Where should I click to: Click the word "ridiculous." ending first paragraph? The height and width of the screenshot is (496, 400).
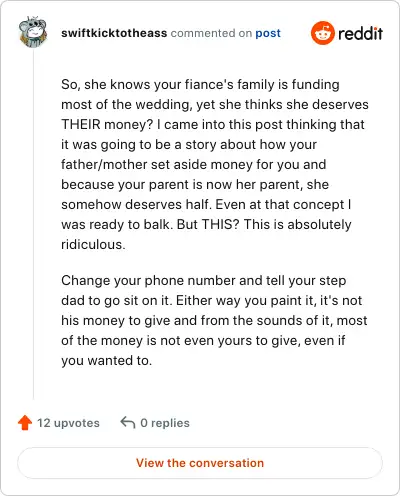tap(93, 244)
